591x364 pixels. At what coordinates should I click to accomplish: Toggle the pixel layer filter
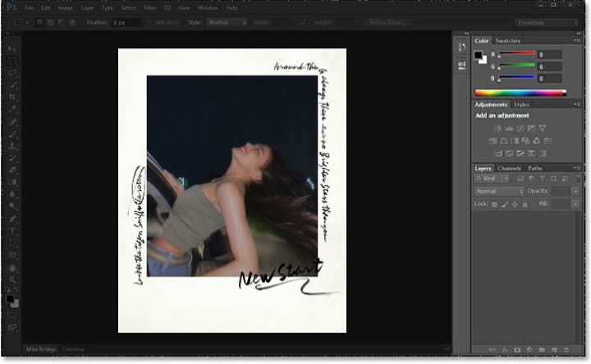(520, 179)
